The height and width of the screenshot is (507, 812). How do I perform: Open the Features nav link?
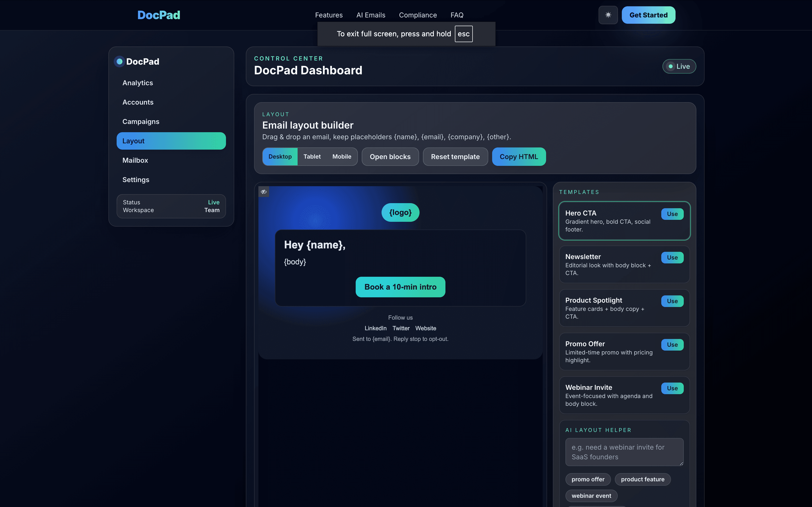click(x=329, y=15)
